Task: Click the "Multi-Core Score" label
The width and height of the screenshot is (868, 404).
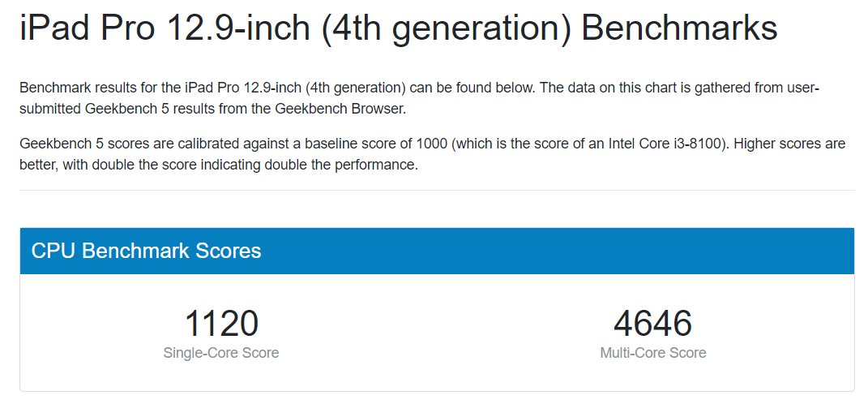Action: point(652,353)
